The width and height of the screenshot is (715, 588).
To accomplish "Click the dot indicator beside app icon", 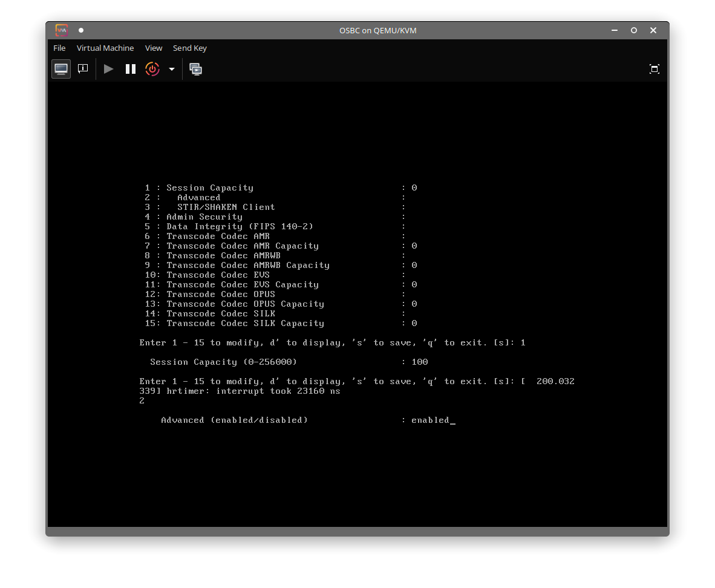I will pyautogui.click(x=81, y=30).
